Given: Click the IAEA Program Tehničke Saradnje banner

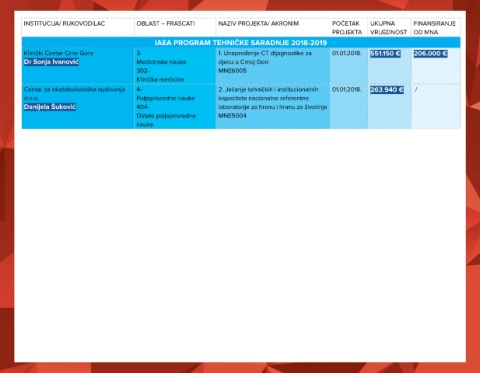Looking at the screenshot, I should (241, 43).
